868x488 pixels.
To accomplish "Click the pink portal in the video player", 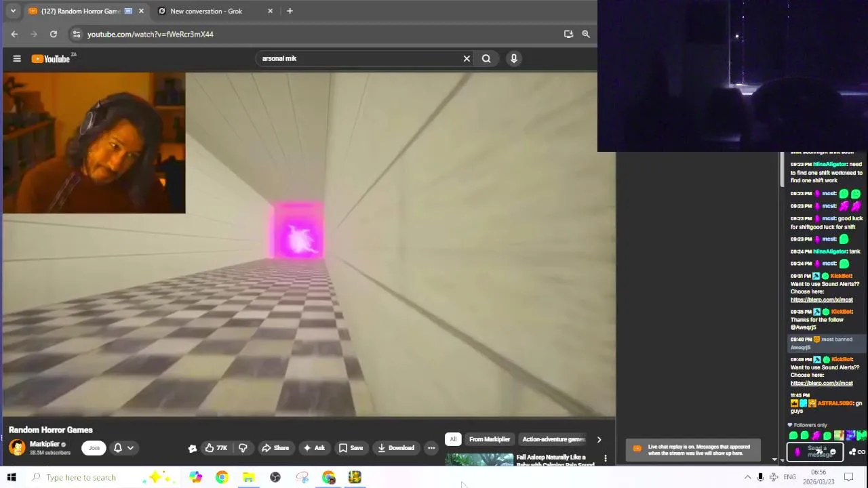I will (298, 230).
